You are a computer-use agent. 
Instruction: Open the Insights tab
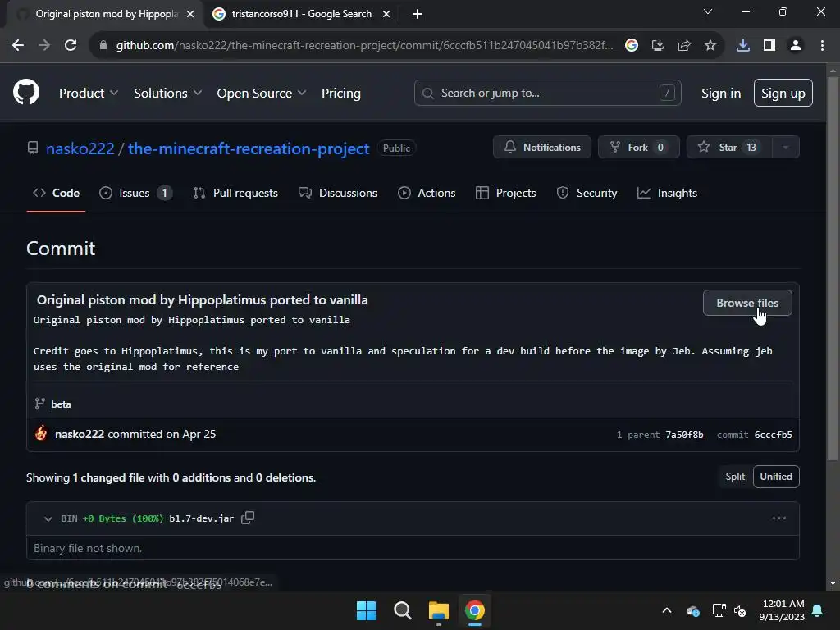click(x=667, y=193)
